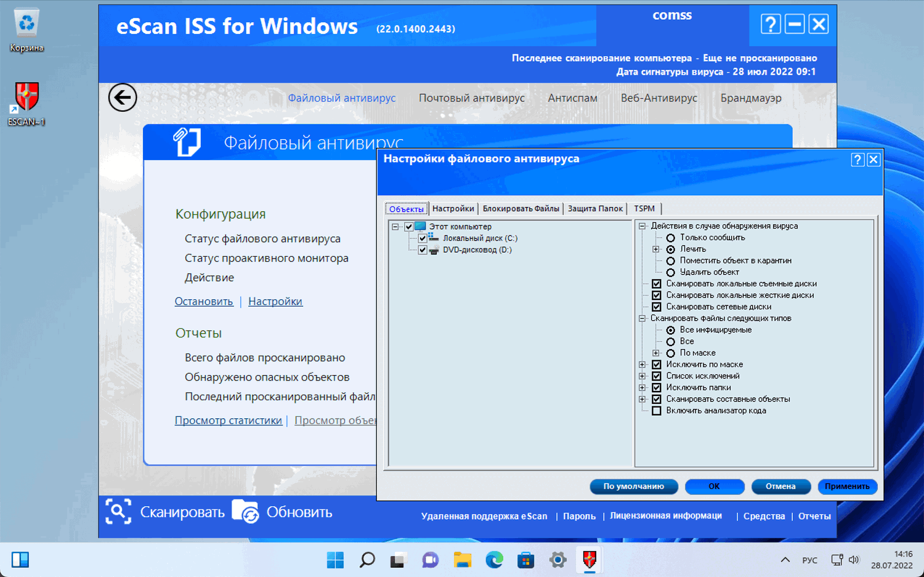Screen dimensions: 924x577
Task: Start a scan via the Сканировать magnifier icon
Action: [118, 512]
